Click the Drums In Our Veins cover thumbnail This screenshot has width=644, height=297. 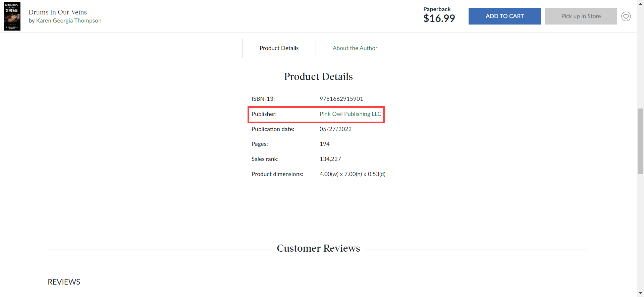pos(12,16)
